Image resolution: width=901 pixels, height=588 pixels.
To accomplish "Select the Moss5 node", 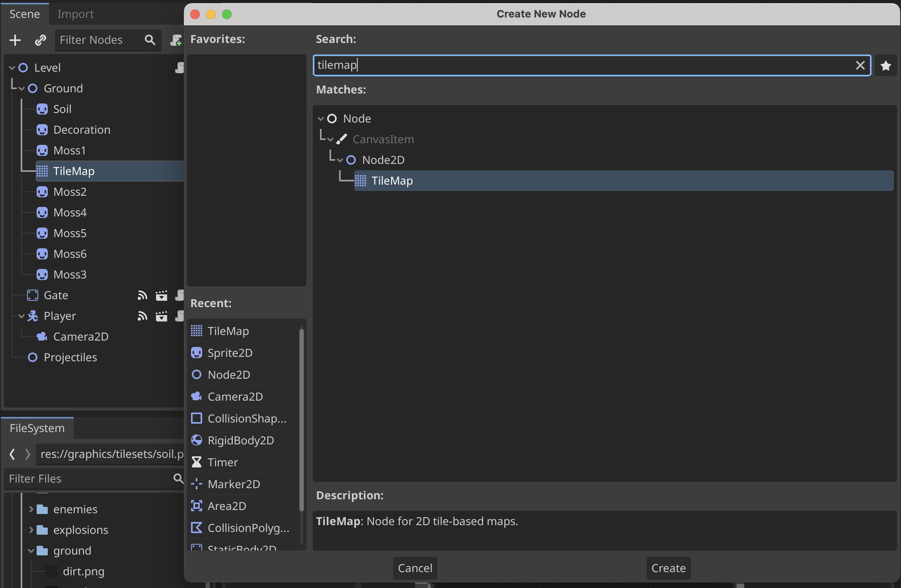I will pyautogui.click(x=70, y=233).
